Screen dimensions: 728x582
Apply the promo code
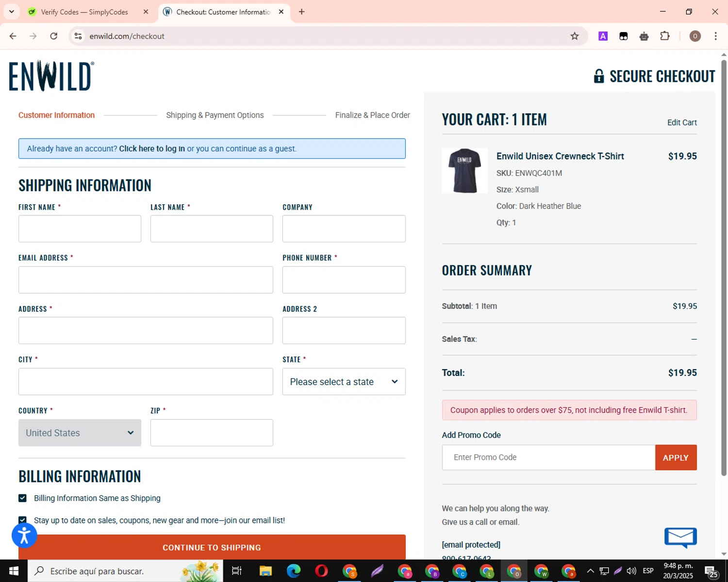click(676, 457)
